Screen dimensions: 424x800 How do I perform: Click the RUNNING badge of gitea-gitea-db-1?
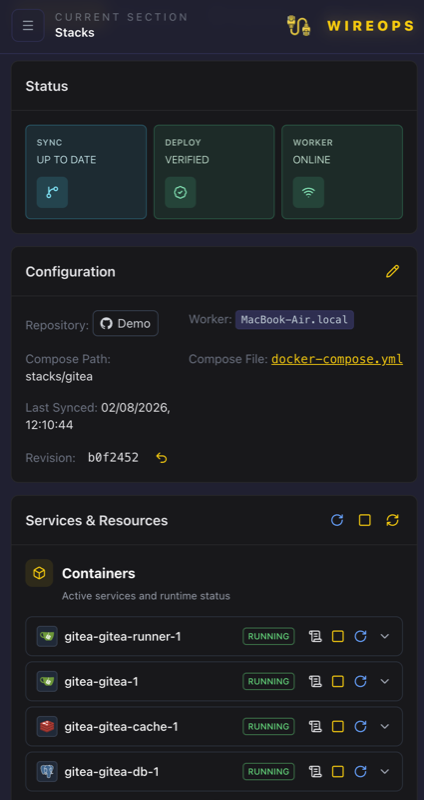tap(268, 771)
